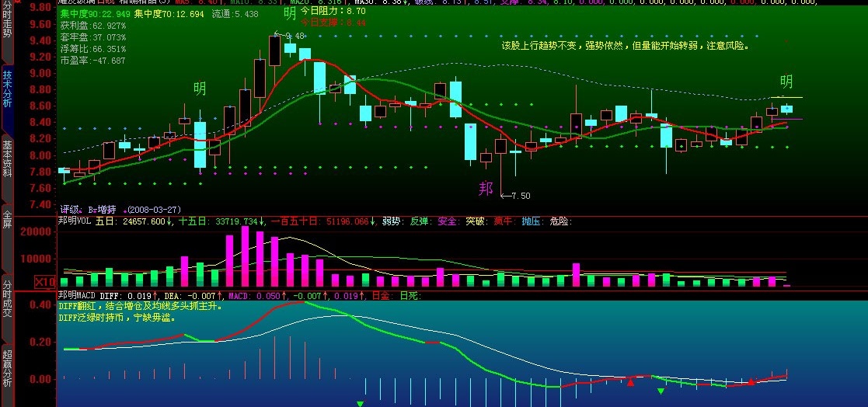Click the last red up-triangle MACD marker
Image resolution: width=868 pixels, height=407 pixels.
pyautogui.click(x=751, y=381)
